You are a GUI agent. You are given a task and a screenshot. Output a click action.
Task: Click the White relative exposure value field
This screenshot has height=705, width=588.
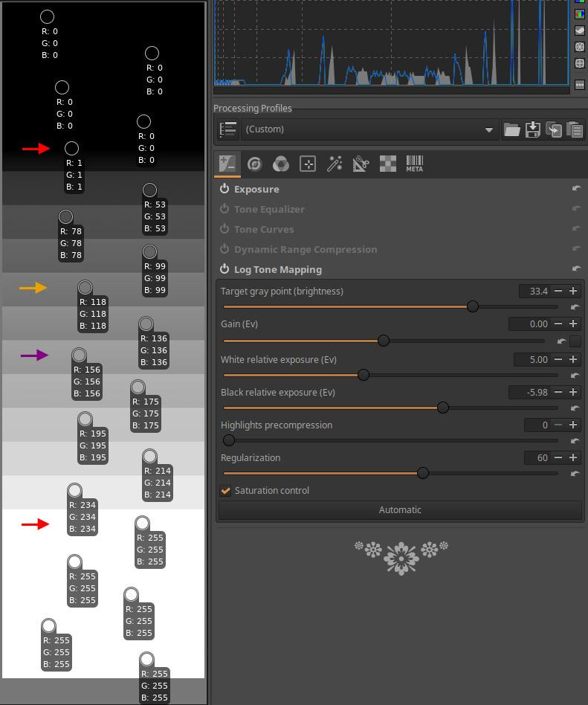(532, 360)
